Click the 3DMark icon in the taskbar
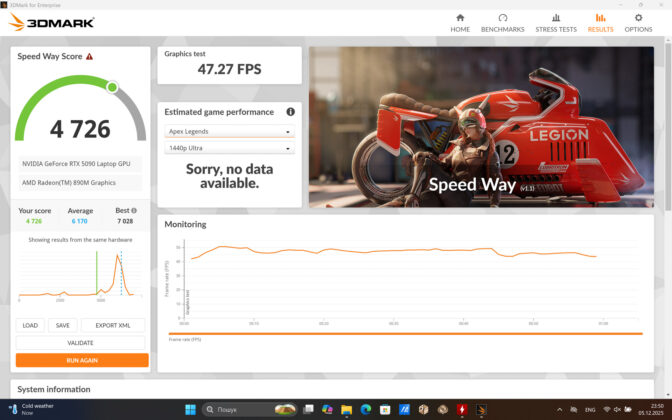 (x=481, y=409)
